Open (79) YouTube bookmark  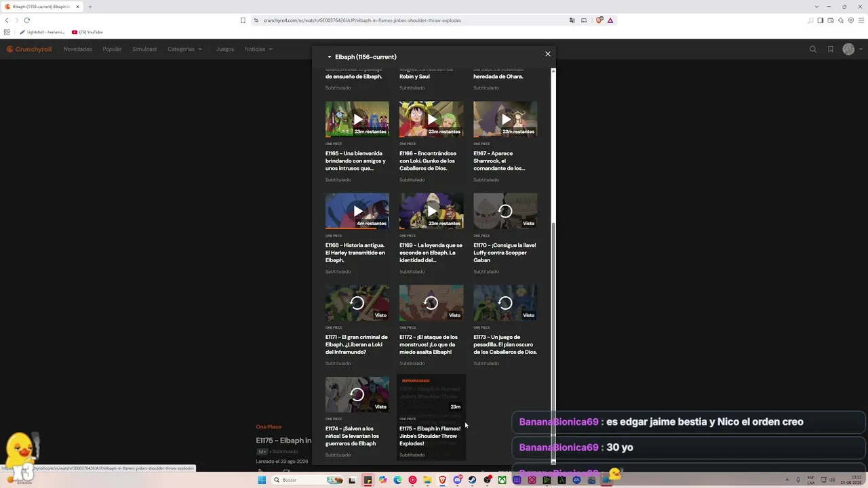(87, 32)
